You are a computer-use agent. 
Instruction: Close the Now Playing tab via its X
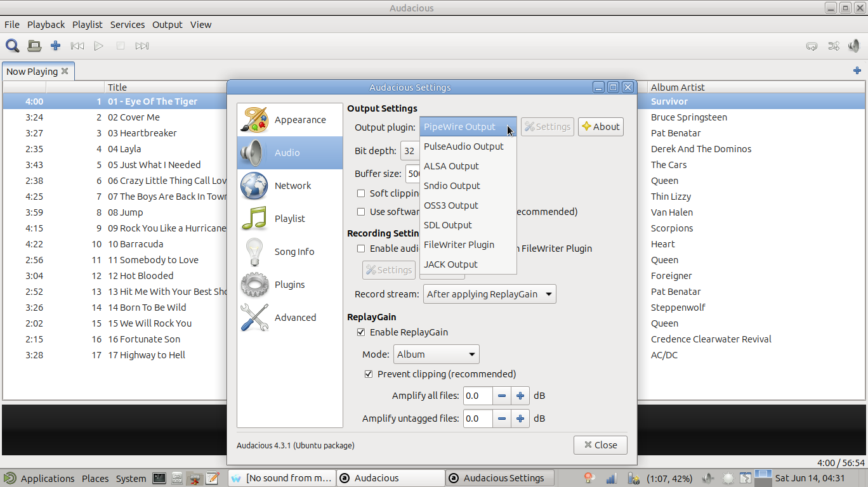[x=65, y=71]
